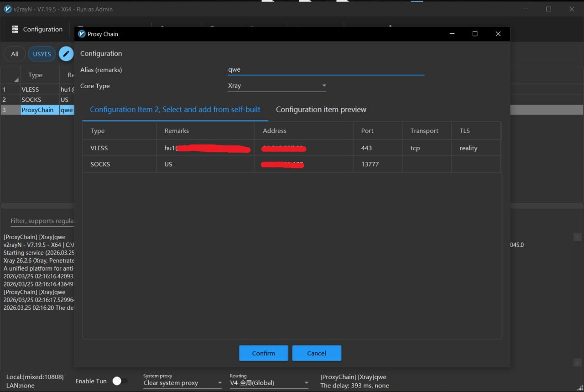Close the Proxy Chain dialog window
The width and height of the screenshot is (584, 392).
(498, 34)
